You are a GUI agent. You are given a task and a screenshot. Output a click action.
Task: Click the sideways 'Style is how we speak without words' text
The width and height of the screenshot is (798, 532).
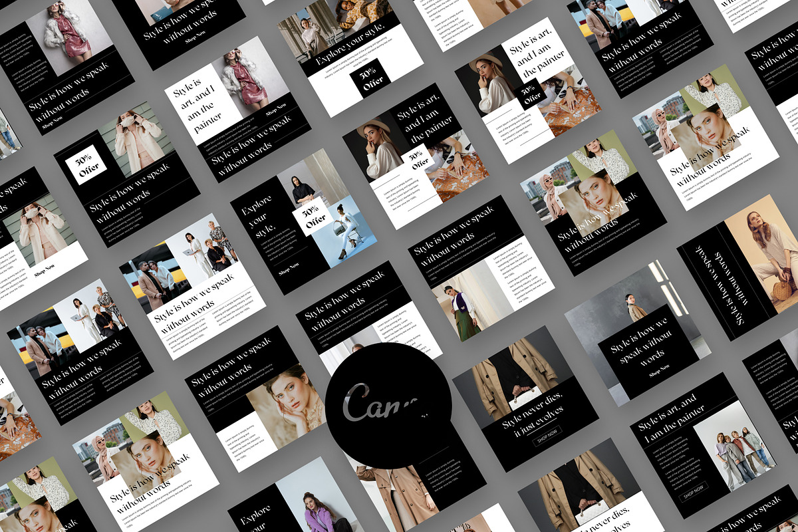pos(718,286)
